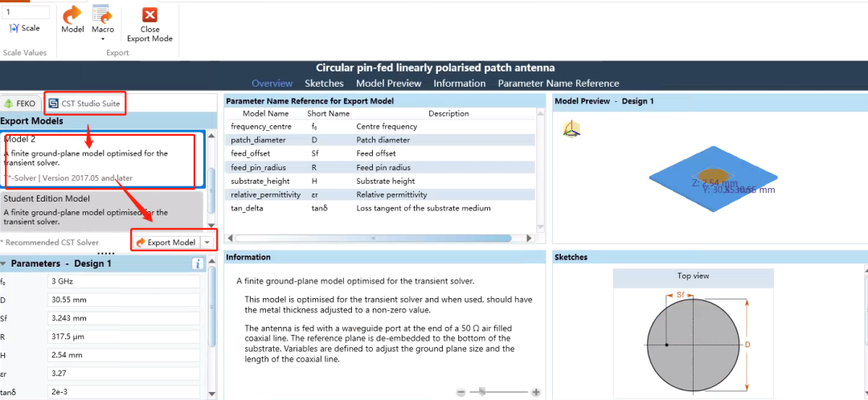
Task: Select the relative_permittivity row
Action: [x=380, y=194]
